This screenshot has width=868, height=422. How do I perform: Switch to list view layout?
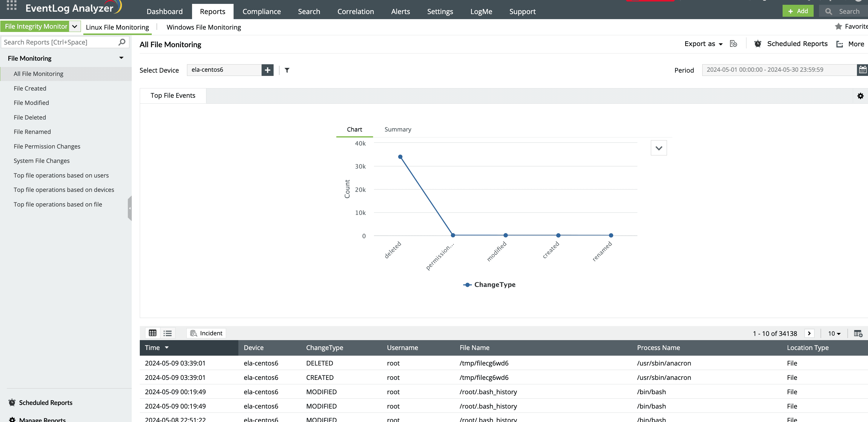[x=168, y=333]
